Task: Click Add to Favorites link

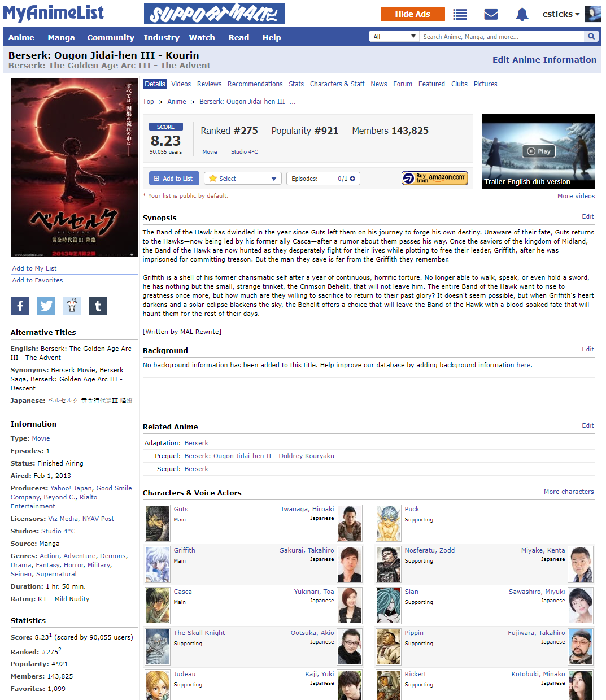Action: (x=37, y=280)
